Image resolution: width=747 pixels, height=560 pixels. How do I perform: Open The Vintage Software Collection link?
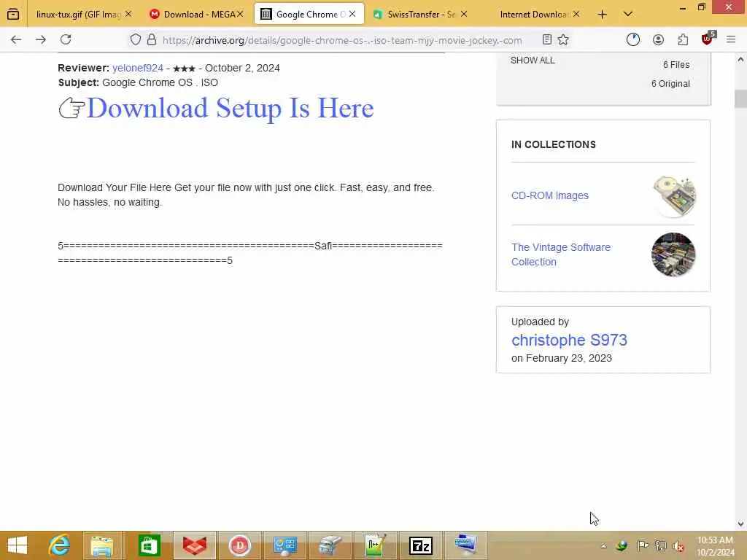click(561, 254)
